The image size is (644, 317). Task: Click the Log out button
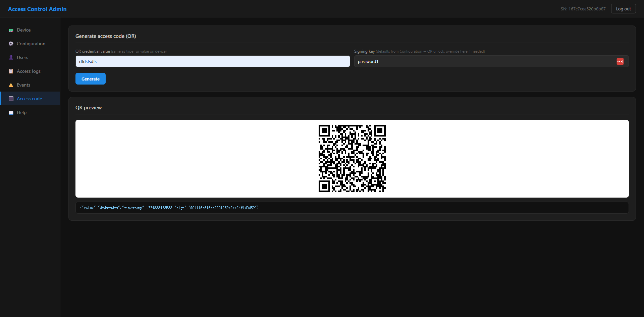coord(623,8)
